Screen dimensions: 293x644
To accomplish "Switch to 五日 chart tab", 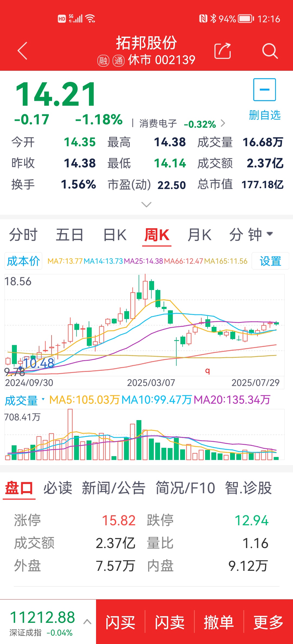I will (x=70, y=234).
